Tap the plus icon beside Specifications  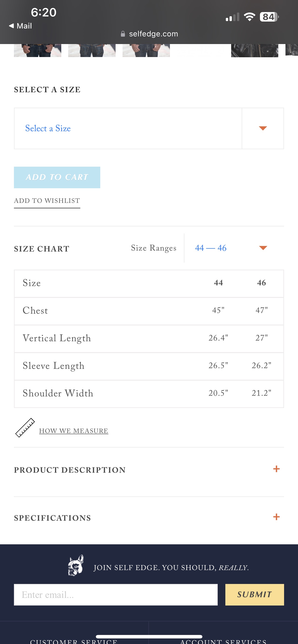[x=276, y=517]
